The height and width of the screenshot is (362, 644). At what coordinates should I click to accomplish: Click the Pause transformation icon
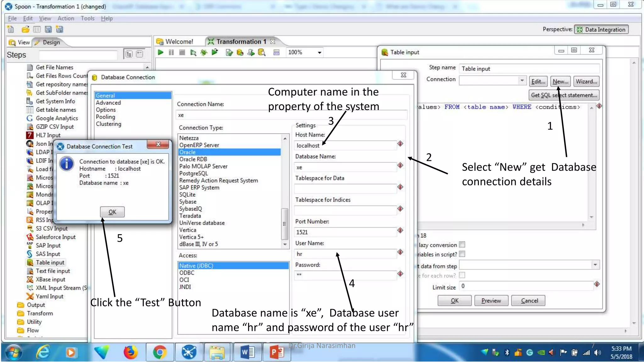pos(171,52)
